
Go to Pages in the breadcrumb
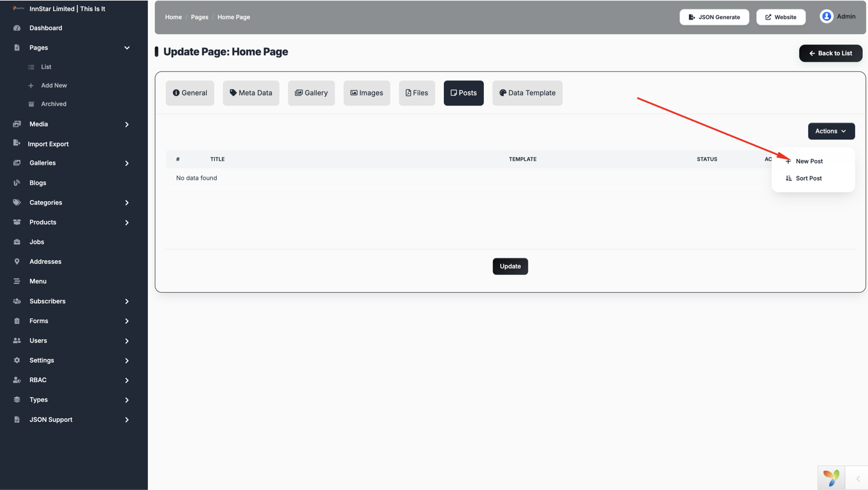click(199, 17)
